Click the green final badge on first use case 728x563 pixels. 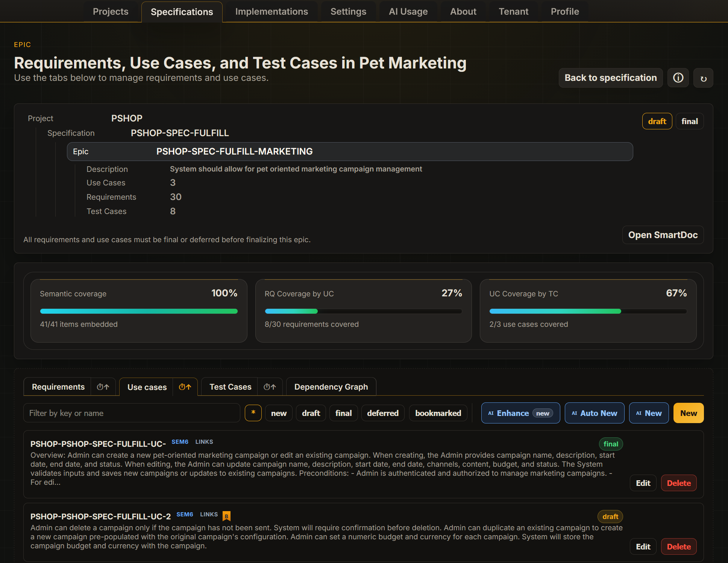[611, 444]
